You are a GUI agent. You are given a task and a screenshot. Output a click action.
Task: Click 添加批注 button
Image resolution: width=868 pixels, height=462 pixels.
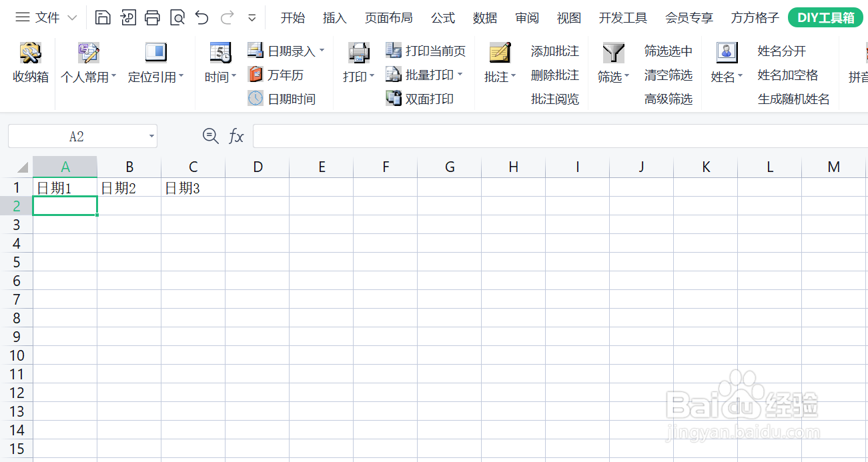click(555, 51)
